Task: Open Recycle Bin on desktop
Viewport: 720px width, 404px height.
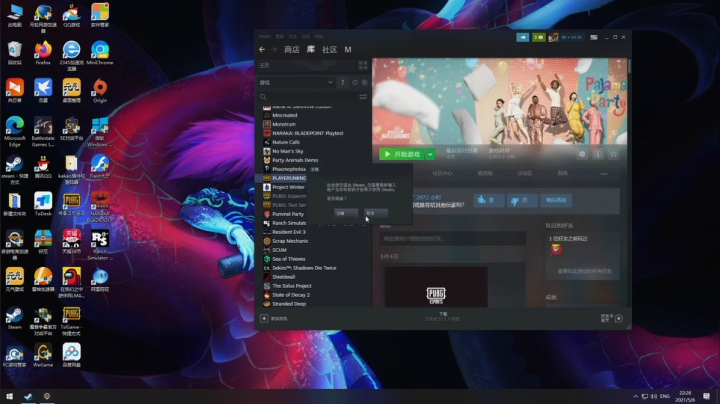Action: pyautogui.click(x=15, y=53)
